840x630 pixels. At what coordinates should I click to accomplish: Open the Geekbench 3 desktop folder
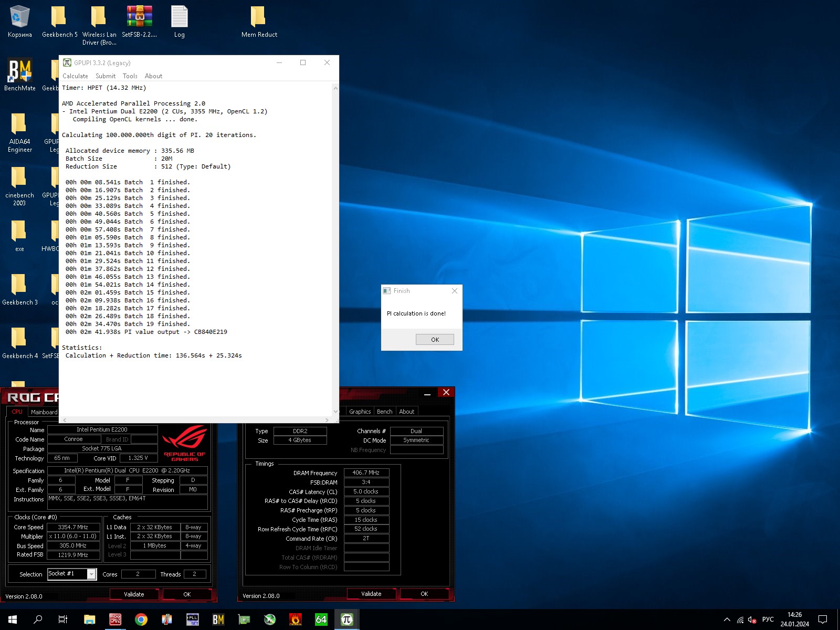pos(19,289)
